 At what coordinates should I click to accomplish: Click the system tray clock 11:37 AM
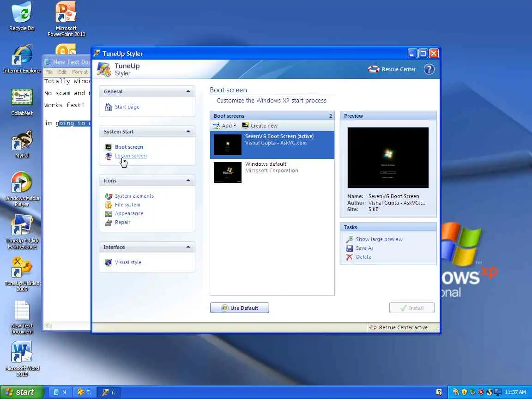(x=515, y=392)
